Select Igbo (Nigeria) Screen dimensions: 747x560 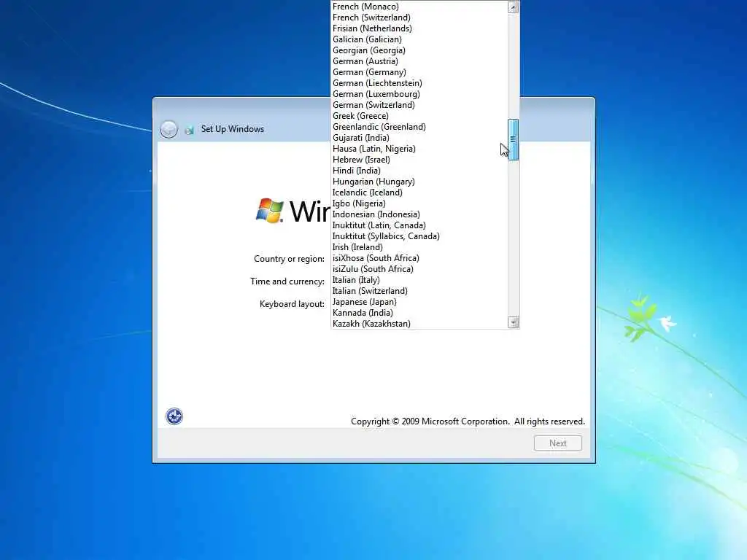click(419, 203)
